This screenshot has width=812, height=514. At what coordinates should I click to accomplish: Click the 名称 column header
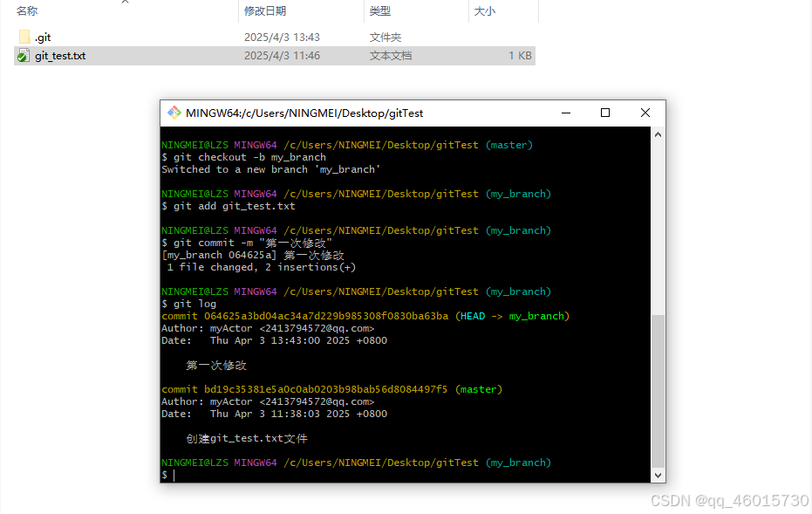click(x=24, y=11)
